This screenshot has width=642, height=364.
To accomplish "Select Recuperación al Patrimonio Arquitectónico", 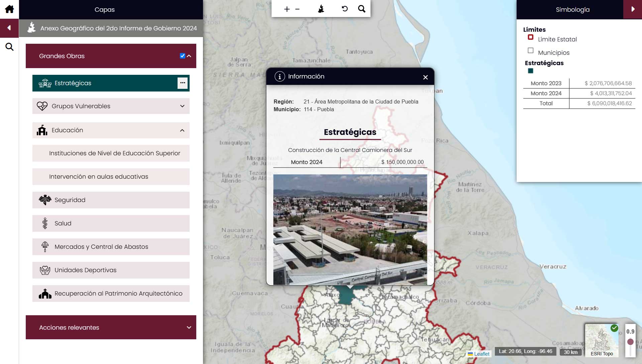I will click(x=111, y=294).
